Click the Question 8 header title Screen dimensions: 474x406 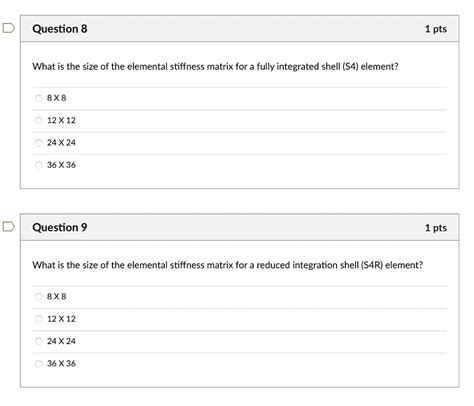point(60,29)
